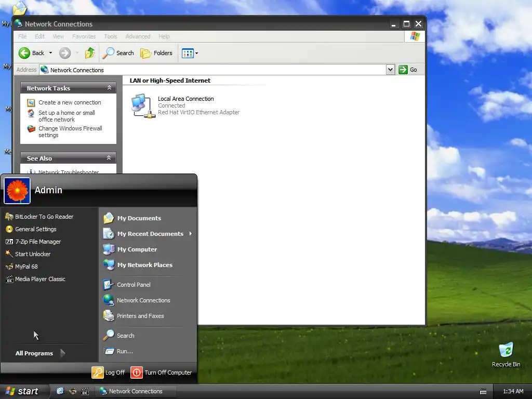Open the Recycle Bin desktop icon
This screenshot has width=532, height=399.
(x=506, y=354)
